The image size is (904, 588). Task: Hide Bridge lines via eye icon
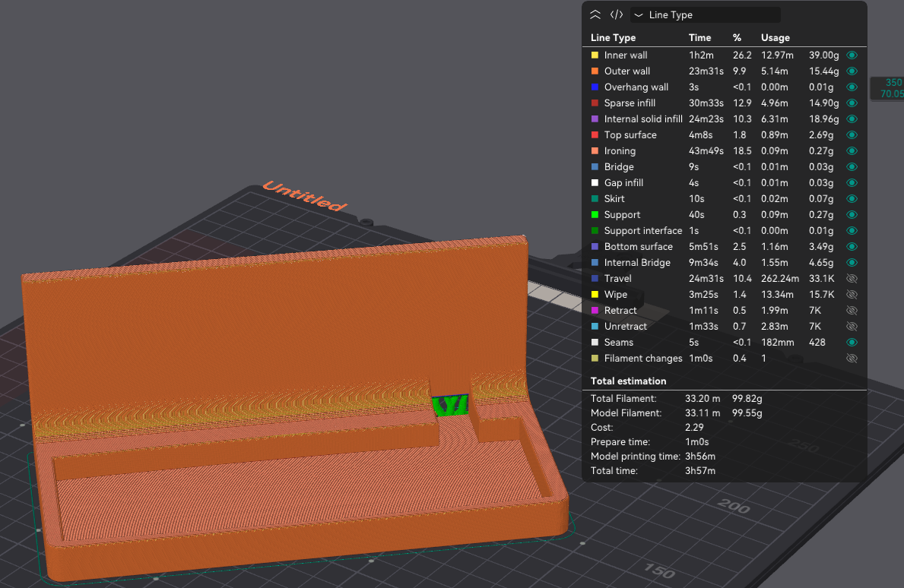(852, 167)
